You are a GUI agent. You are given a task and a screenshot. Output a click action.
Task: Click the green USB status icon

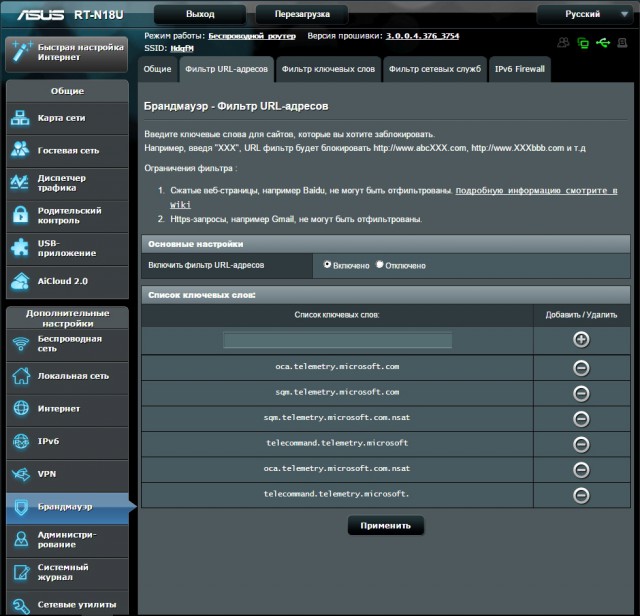pyautogui.click(x=603, y=42)
